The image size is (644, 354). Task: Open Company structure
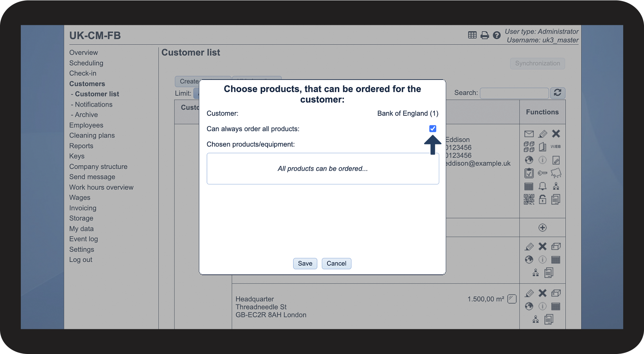[98, 167]
